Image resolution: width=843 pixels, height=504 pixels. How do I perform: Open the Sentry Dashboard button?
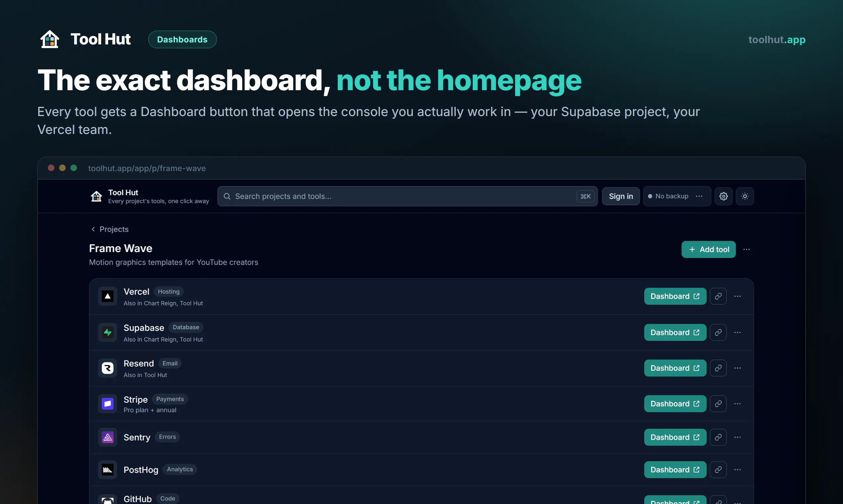click(x=675, y=437)
